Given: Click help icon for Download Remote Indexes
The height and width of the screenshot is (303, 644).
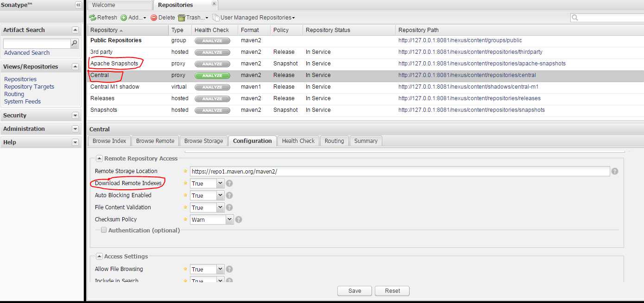Looking at the screenshot, I should [x=229, y=183].
